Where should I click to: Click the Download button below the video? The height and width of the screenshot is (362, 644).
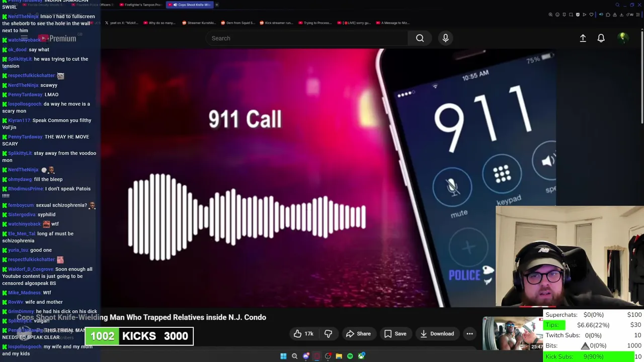pyautogui.click(x=437, y=334)
